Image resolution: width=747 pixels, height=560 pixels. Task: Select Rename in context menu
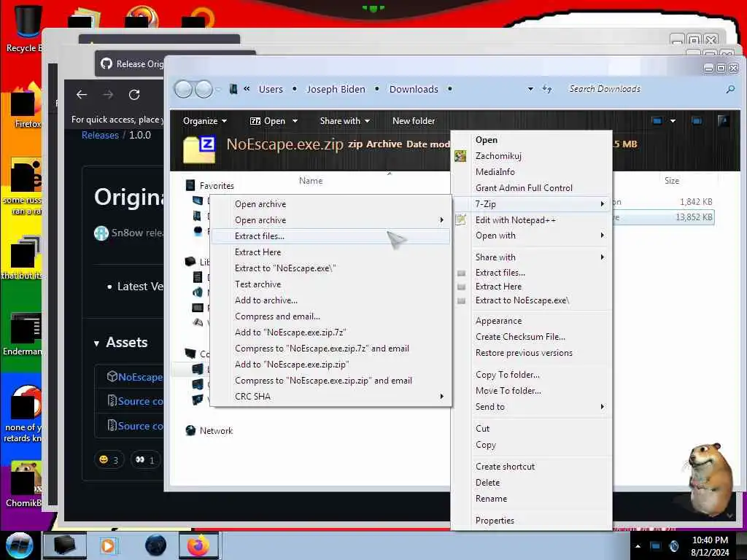[531, 499]
